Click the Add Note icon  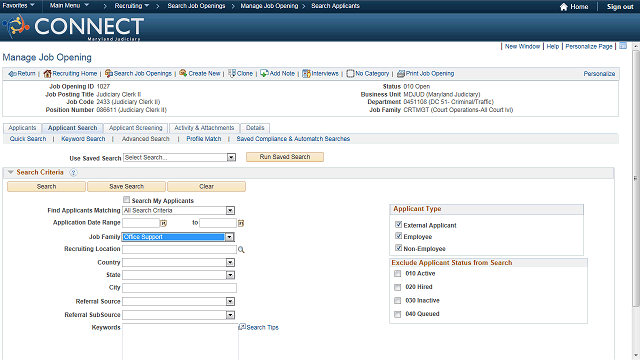click(x=264, y=73)
